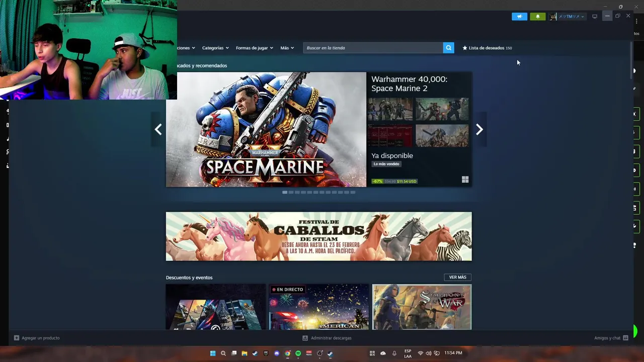Viewport: 644px width, 362px height.
Task: Expand the Categorías menu
Action: click(215, 48)
